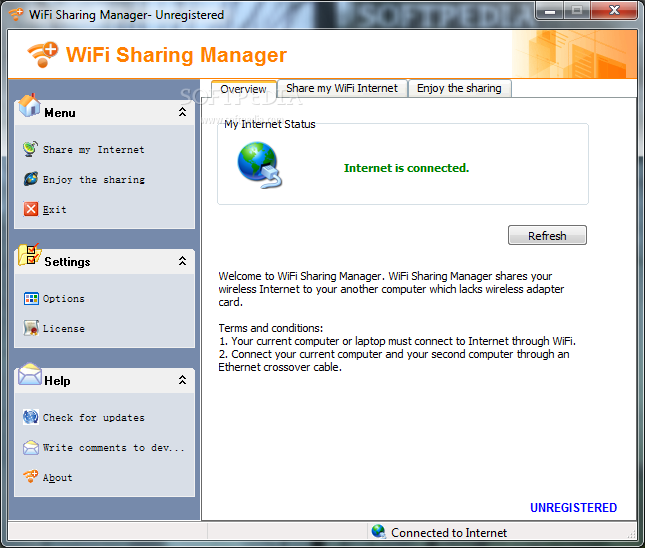The image size is (645, 548).
Task: Open About in the Help panel
Action: 58,478
